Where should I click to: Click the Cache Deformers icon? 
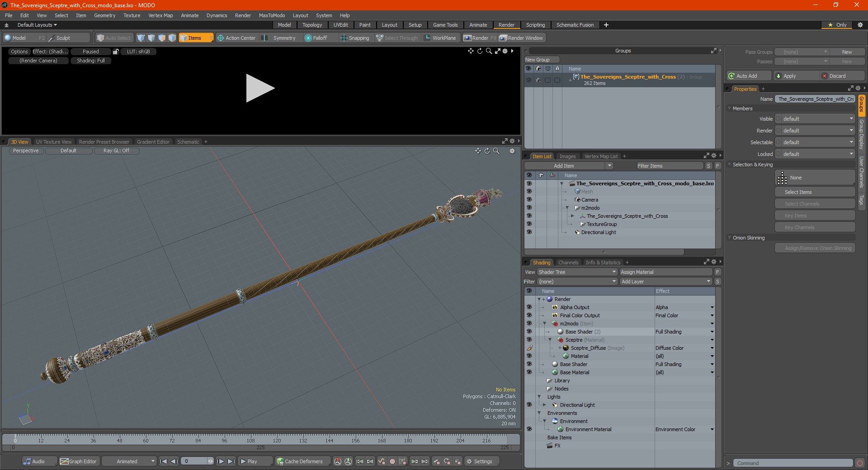pyautogui.click(x=280, y=461)
